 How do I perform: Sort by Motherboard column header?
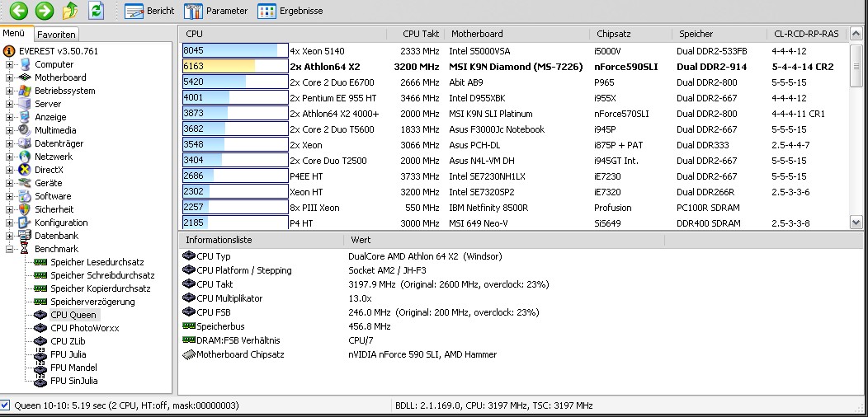tap(517, 34)
